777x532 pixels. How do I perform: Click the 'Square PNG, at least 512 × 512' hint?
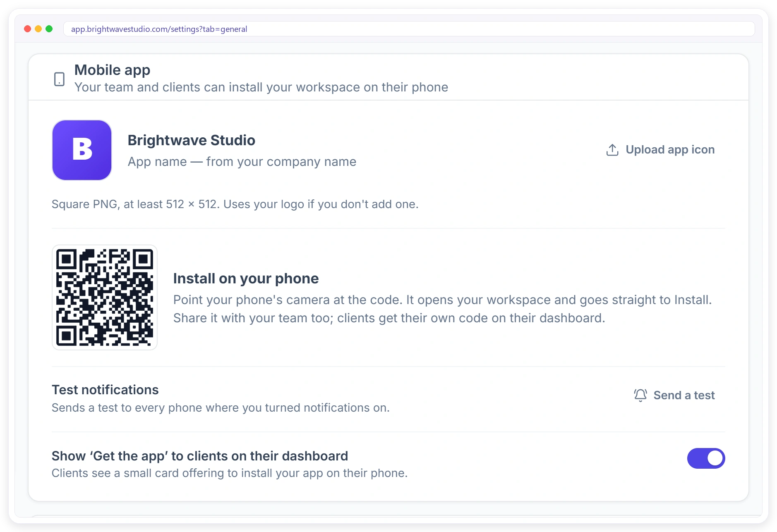pos(235,204)
